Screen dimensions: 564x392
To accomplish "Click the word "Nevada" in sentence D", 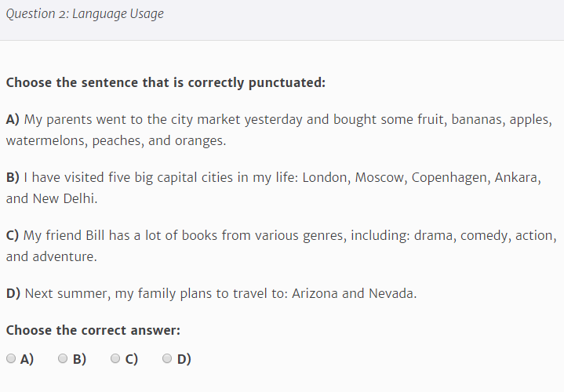I will click(x=391, y=293).
